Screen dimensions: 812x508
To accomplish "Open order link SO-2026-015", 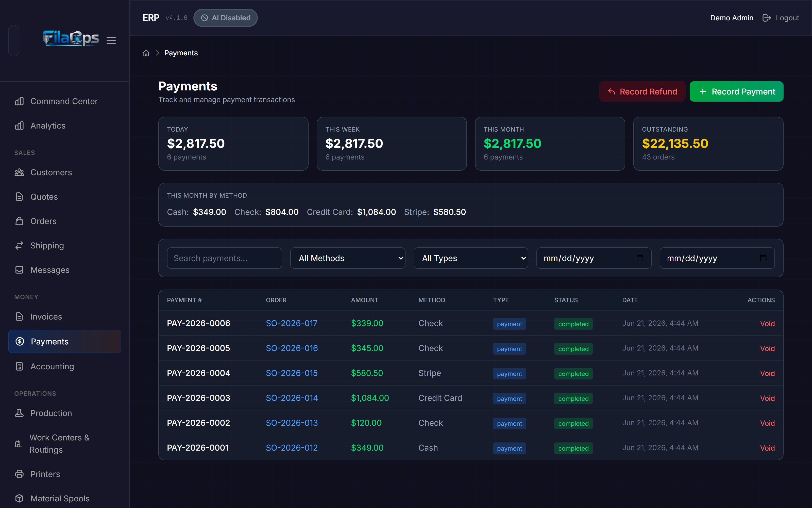I will tap(292, 373).
